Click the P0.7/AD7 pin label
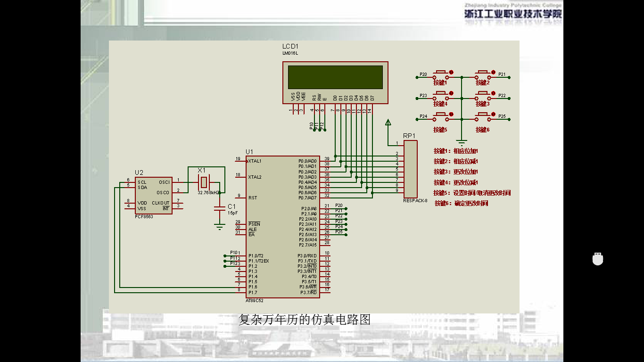 tap(307, 197)
